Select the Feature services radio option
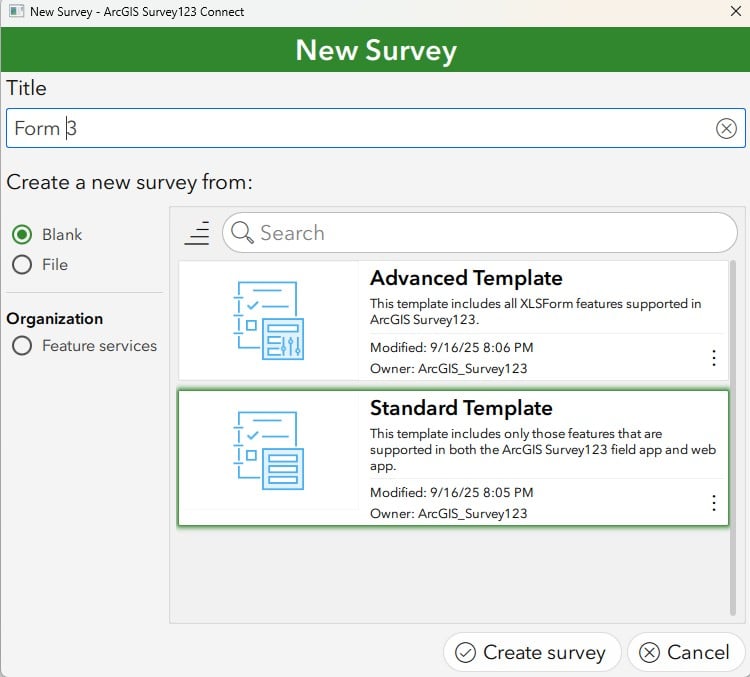 point(22,345)
